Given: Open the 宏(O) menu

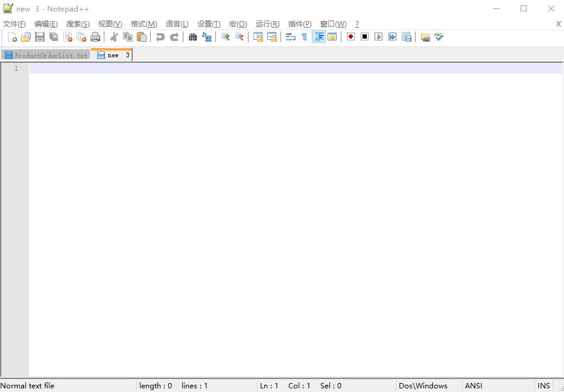Looking at the screenshot, I should pos(238,24).
